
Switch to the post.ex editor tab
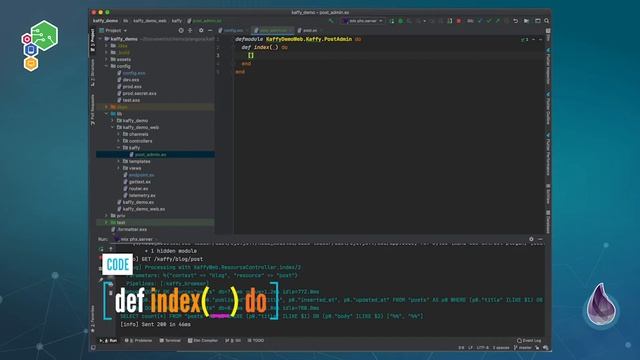coord(307,31)
